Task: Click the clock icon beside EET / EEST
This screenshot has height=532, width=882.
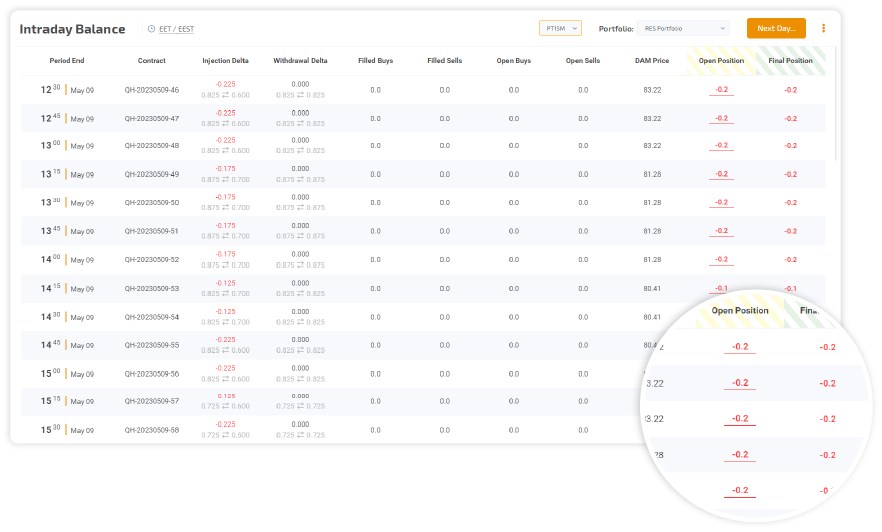Action: [151, 29]
